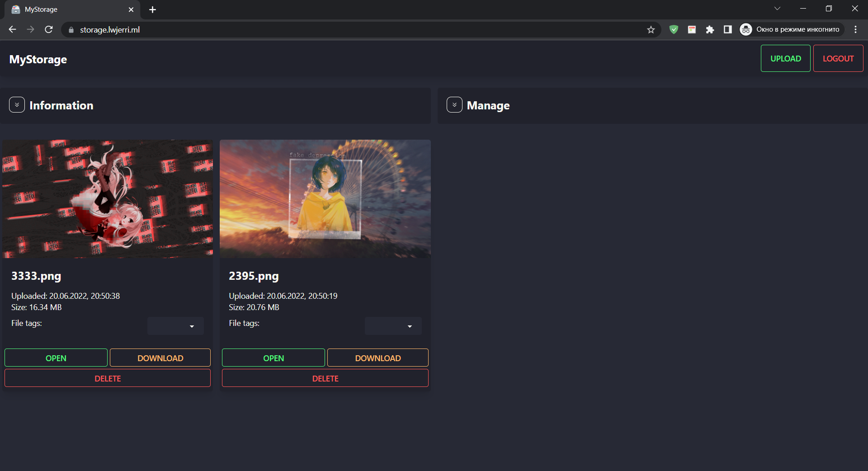Click the browser back arrow

[x=12, y=29]
